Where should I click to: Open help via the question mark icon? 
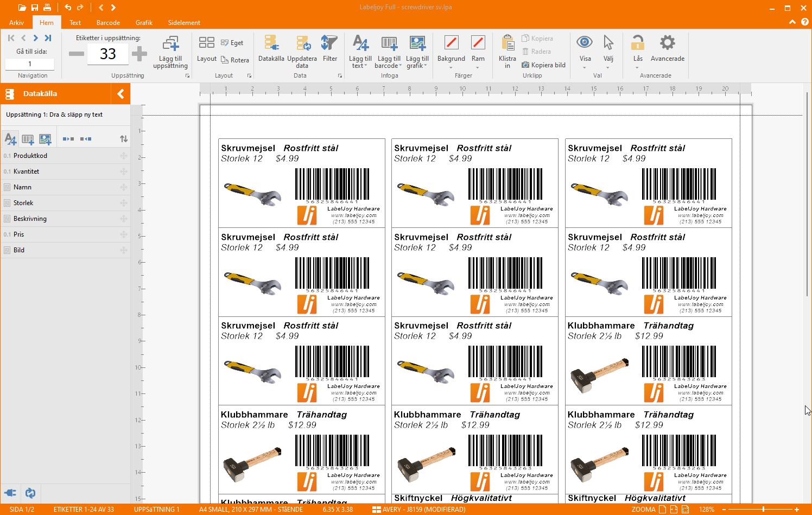click(804, 22)
